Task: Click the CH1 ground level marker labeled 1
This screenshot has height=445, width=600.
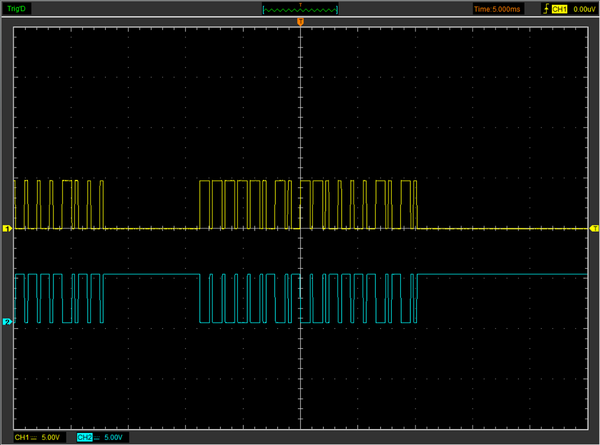Action: 7,228
